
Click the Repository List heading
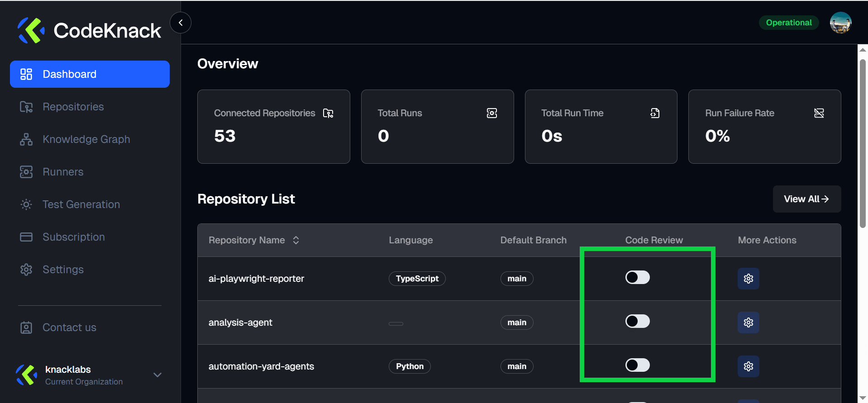tap(246, 199)
